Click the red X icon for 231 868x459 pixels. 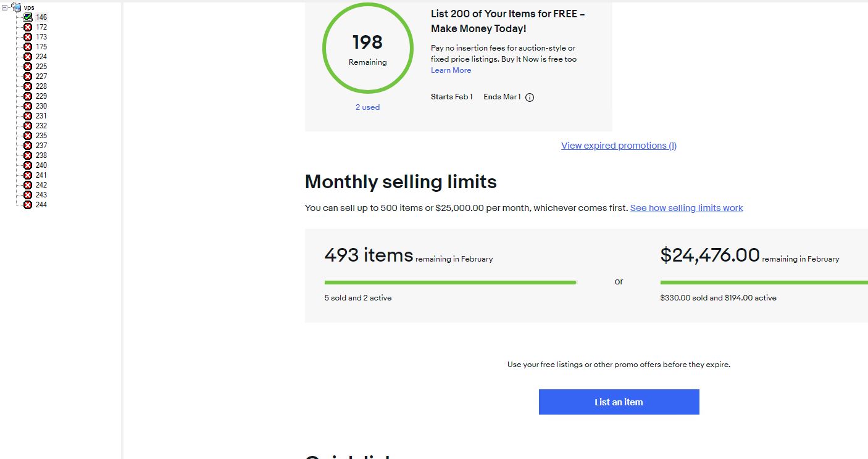pos(28,116)
